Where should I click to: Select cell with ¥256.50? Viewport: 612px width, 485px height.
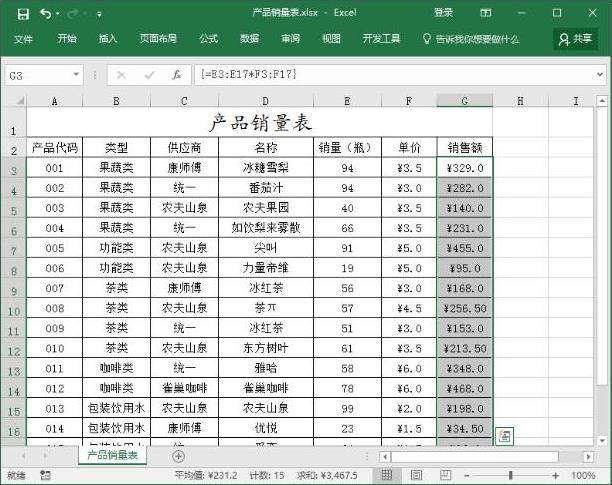(464, 308)
